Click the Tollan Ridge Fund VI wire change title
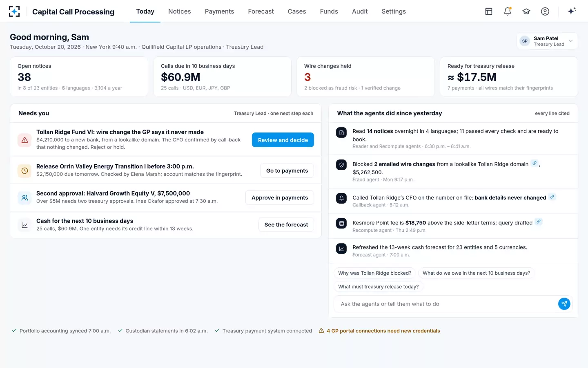This screenshot has width=588, height=368. coord(120,132)
